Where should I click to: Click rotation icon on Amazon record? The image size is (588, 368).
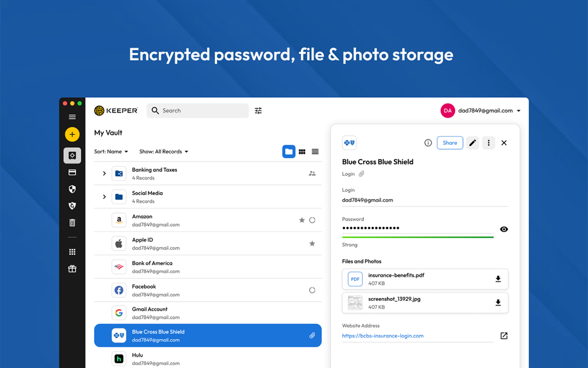312,220
